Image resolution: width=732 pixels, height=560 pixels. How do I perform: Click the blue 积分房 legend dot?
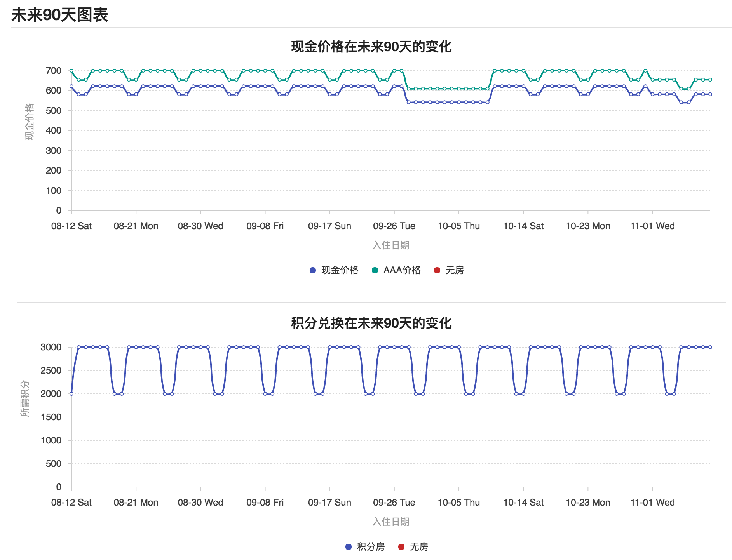click(x=349, y=547)
